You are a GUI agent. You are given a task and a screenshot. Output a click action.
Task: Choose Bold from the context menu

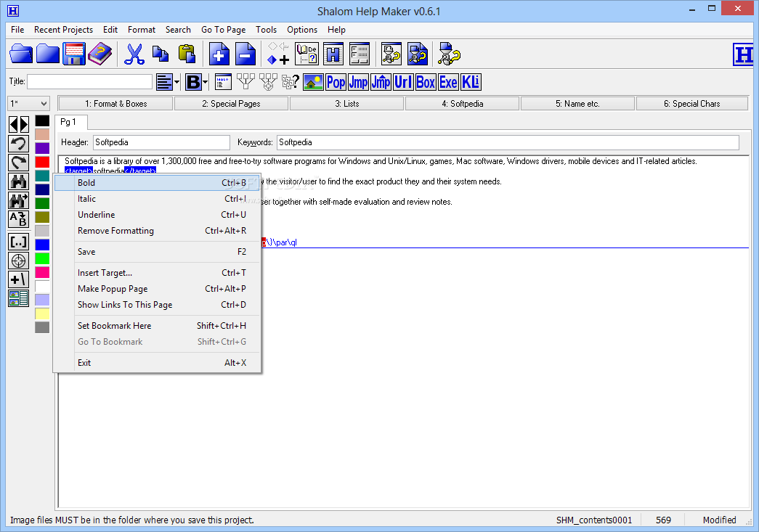158,183
